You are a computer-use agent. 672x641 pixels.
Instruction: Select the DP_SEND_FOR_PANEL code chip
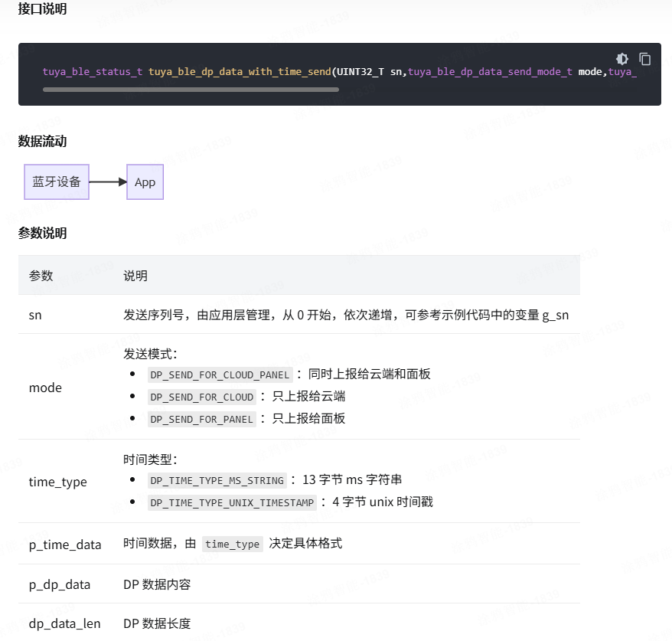tap(202, 418)
